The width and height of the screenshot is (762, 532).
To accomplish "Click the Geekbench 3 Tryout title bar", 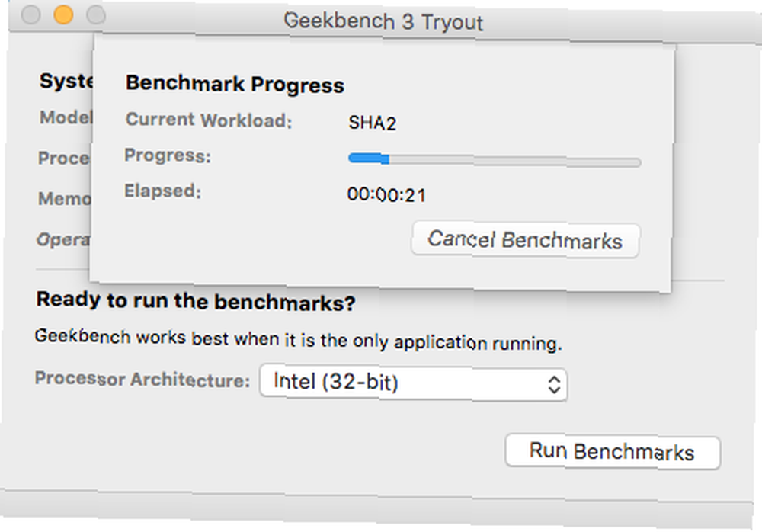I will 383,22.
